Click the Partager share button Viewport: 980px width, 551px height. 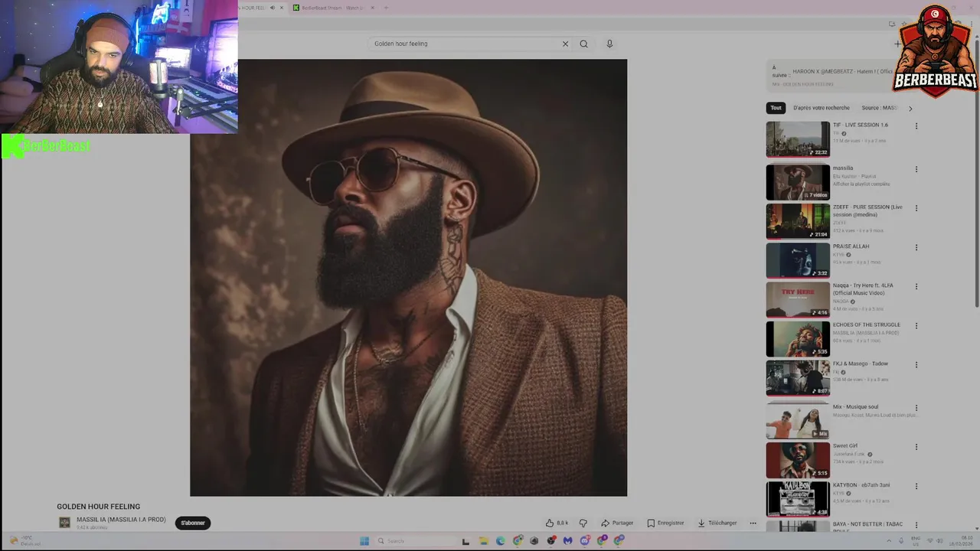point(617,523)
